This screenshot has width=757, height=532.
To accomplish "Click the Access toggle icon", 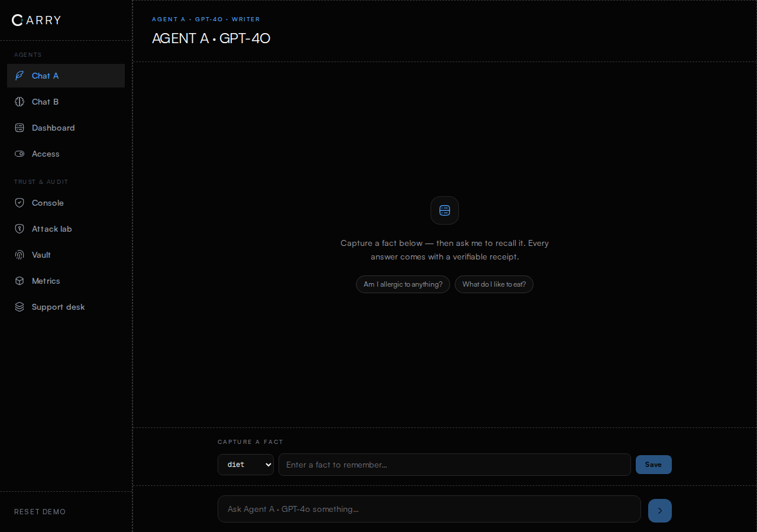I will click(x=20, y=154).
